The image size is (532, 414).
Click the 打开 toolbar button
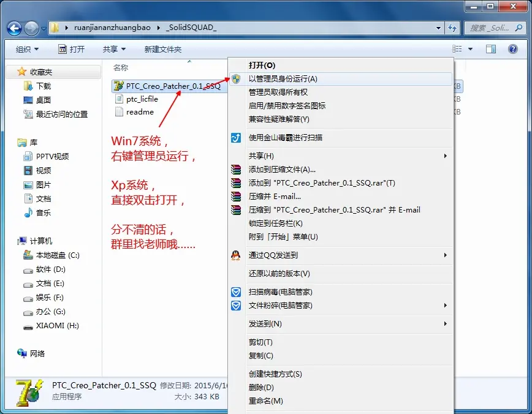(72, 50)
